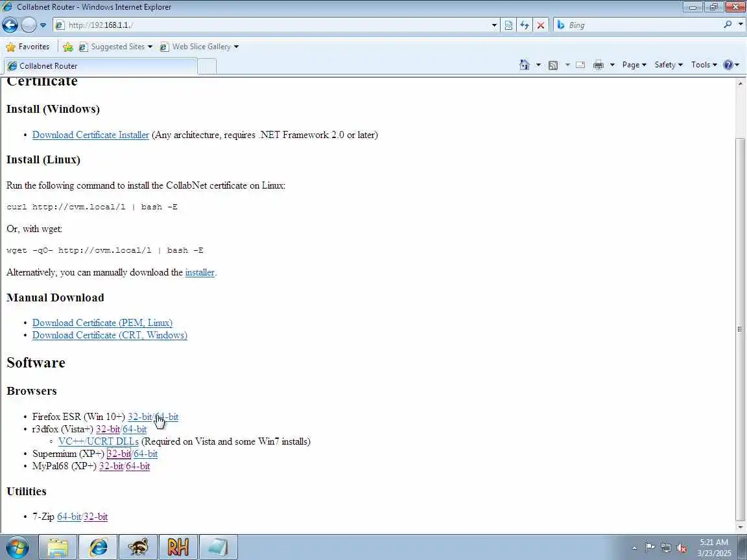
Task: Click 7-Zip 64-bit link
Action: tap(69, 517)
